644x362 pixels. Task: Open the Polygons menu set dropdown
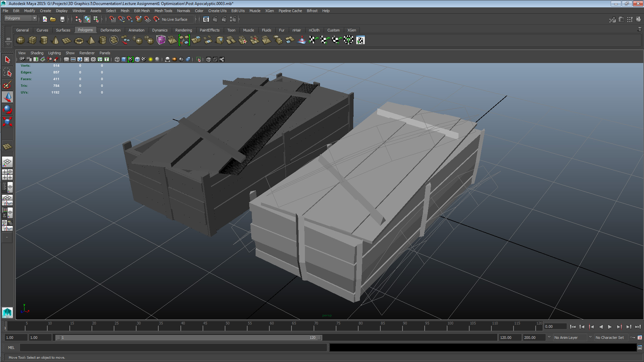pyautogui.click(x=20, y=18)
